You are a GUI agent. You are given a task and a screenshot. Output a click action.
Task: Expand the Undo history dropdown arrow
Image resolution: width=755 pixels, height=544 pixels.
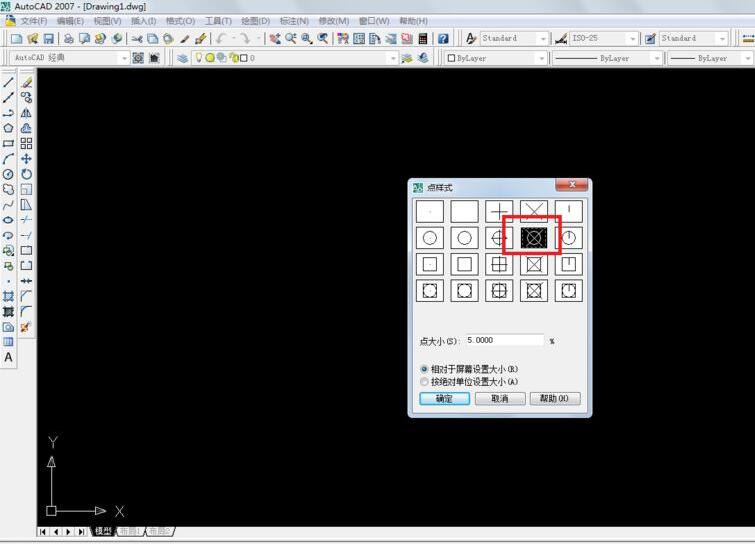[x=234, y=39]
